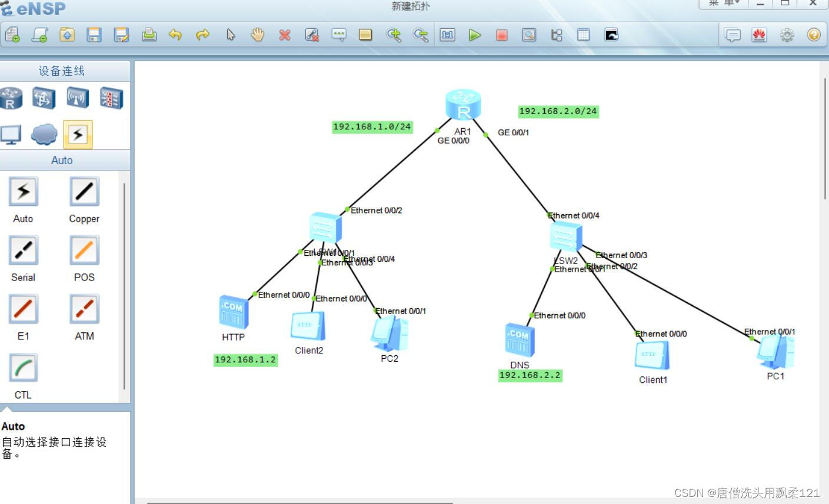Click the 192.168.2.2 green label
Screen dimensions: 829x504
(530, 375)
